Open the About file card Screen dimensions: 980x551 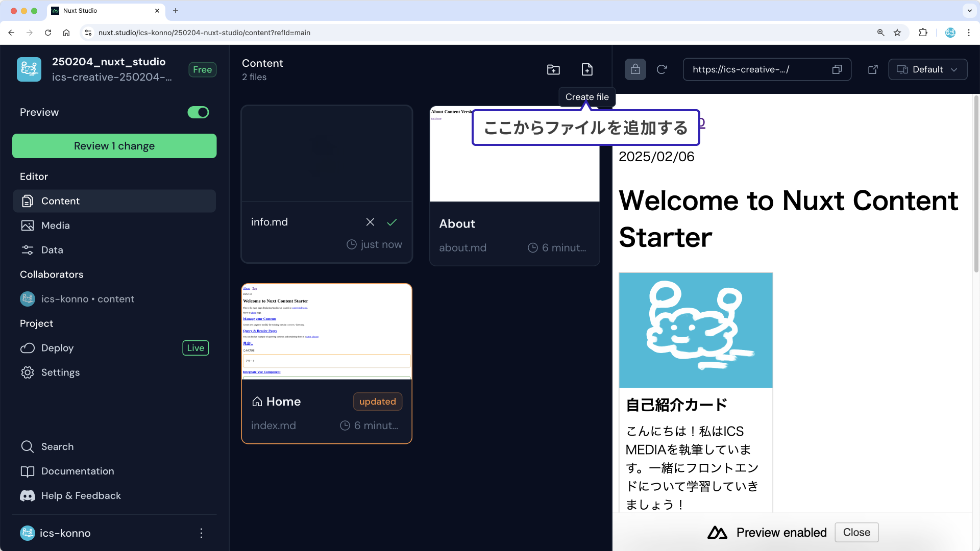coord(514,186)
